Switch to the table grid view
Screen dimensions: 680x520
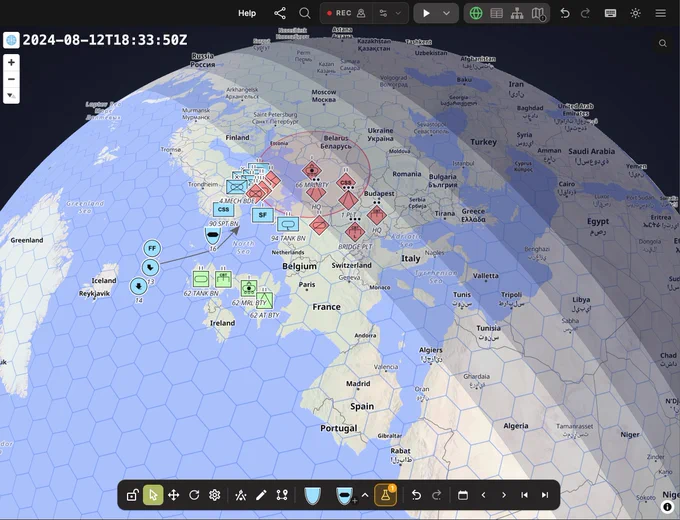coord(496,13)
